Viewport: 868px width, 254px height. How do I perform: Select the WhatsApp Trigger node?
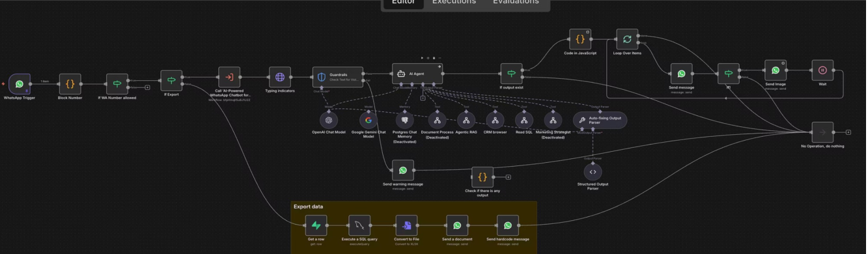pyautogui.click(x=20, y=84)
